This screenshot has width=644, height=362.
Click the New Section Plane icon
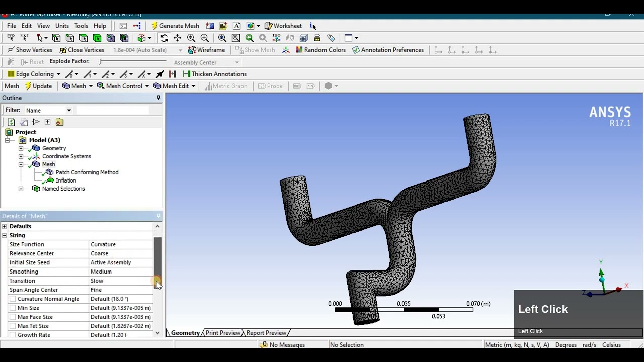click(209, 26)
